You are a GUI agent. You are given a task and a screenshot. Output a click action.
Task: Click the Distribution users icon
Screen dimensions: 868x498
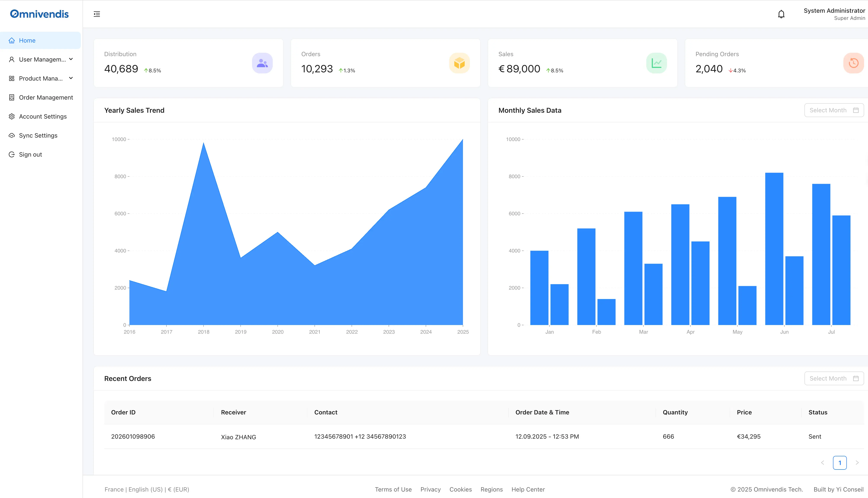262,63
